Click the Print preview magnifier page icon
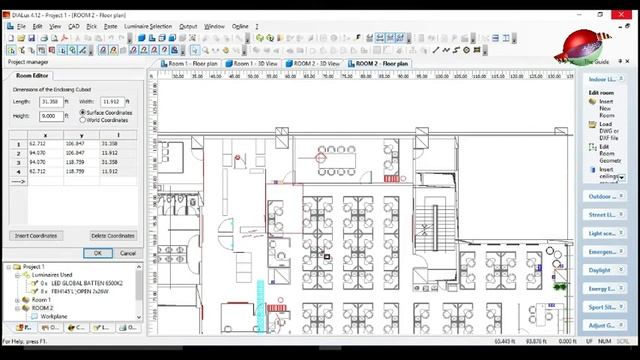The width and height of the screenshot is (640, 360). point(54,38)
